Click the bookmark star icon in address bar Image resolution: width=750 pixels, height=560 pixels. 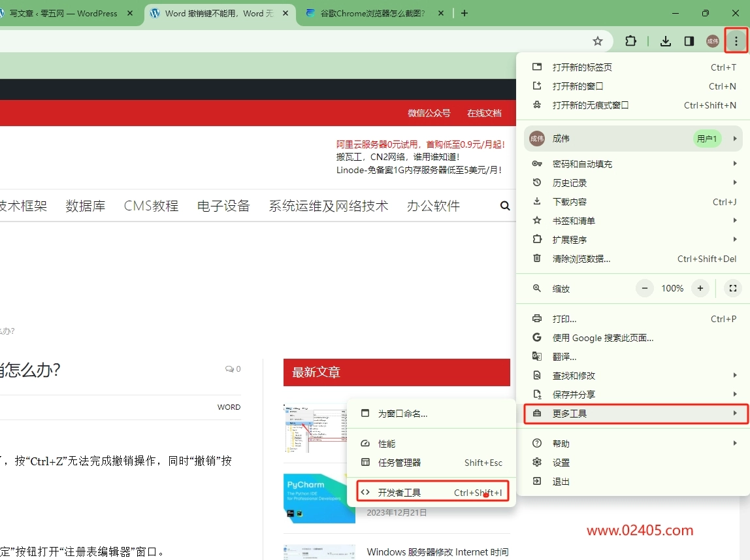pos(597,41)
